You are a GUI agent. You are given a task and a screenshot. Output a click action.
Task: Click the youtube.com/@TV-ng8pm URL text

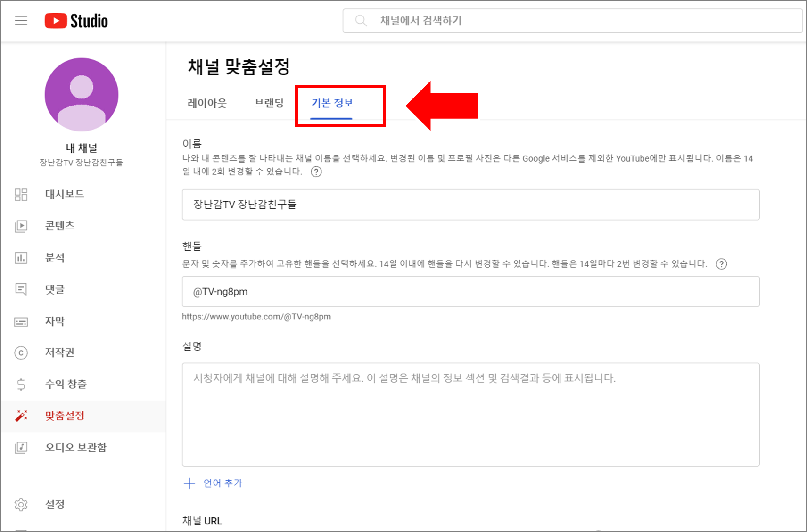pyautogui.click(x=256, y=317)
